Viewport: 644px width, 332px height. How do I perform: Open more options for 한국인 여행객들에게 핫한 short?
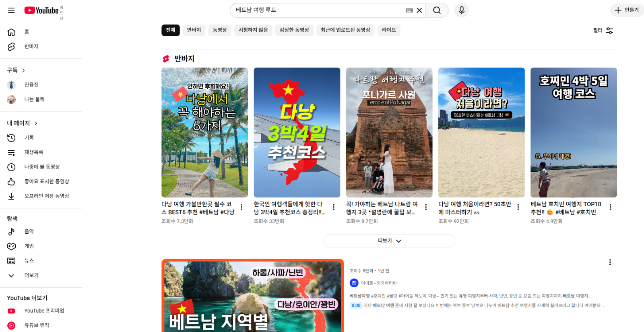[334, 207]
